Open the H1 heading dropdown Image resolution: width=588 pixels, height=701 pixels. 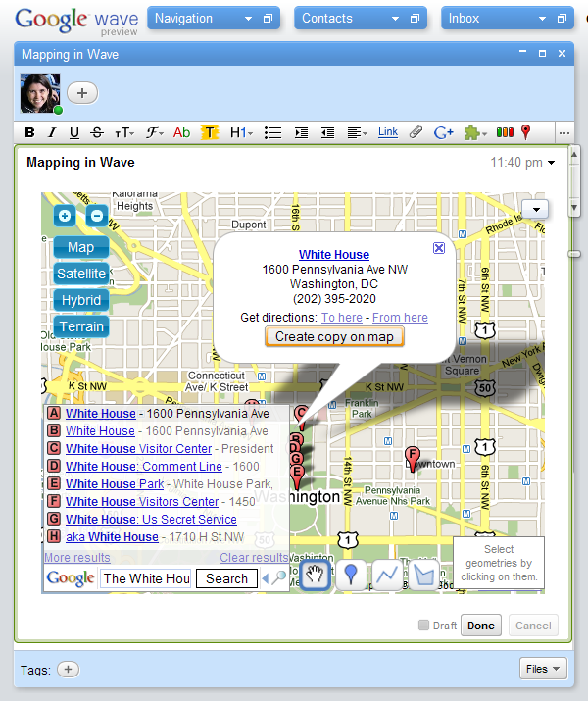(x=241, y=132)
